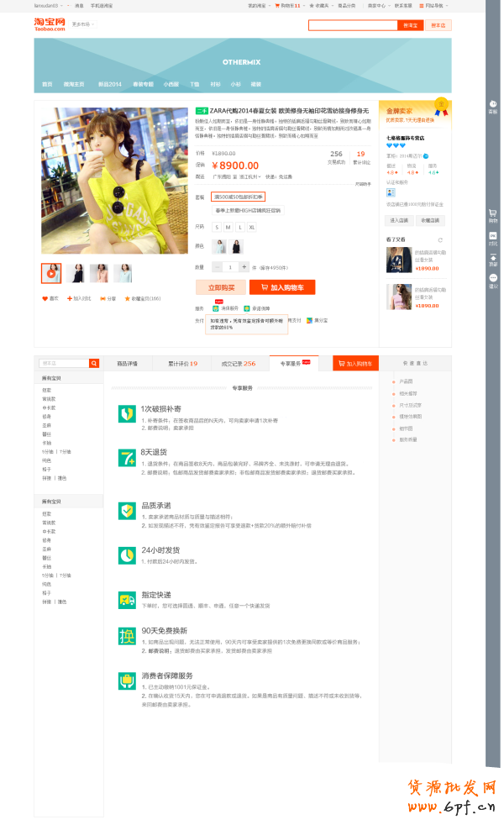Click the gold medal seller badge
This screenshot has height=825, width=504.
pyautogui.click(x=441, y=106)
